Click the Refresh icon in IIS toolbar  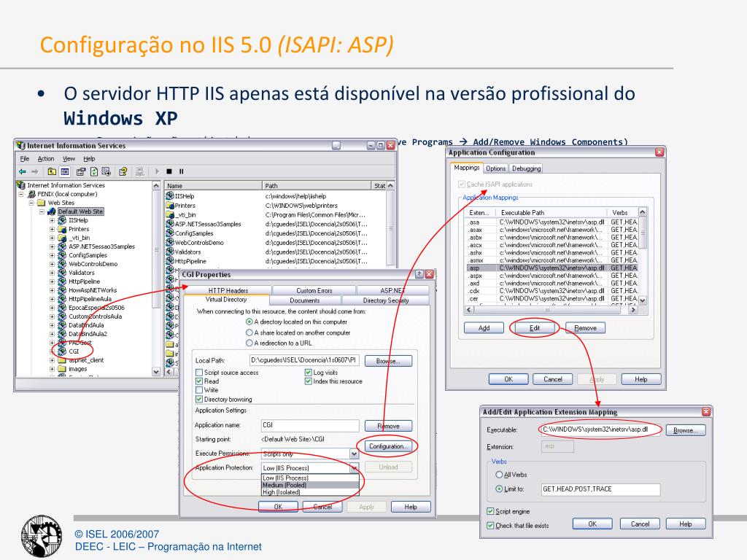(94, 171)
